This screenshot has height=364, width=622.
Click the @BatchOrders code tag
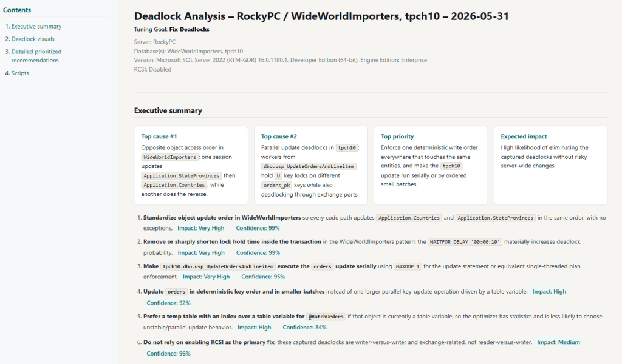tap(326, 317)
